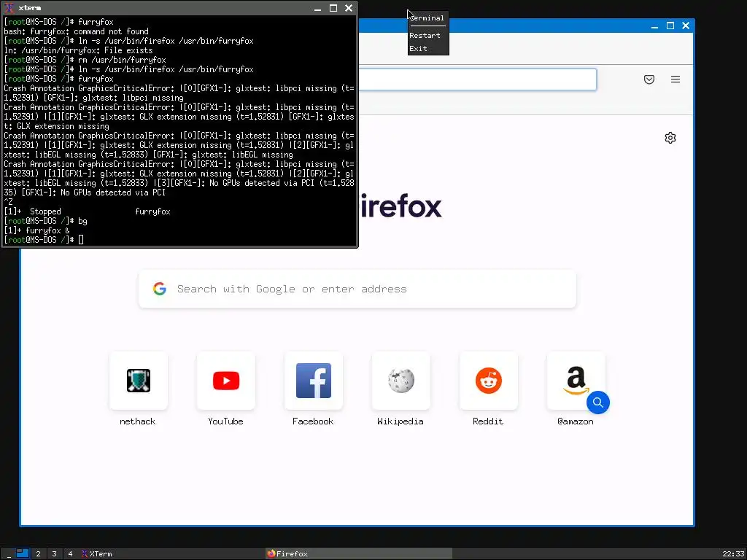The width and height of the screenshot is (747, 560).
Task: Click the 'Stopped furryfox' line in xterm
Action: 88,211
